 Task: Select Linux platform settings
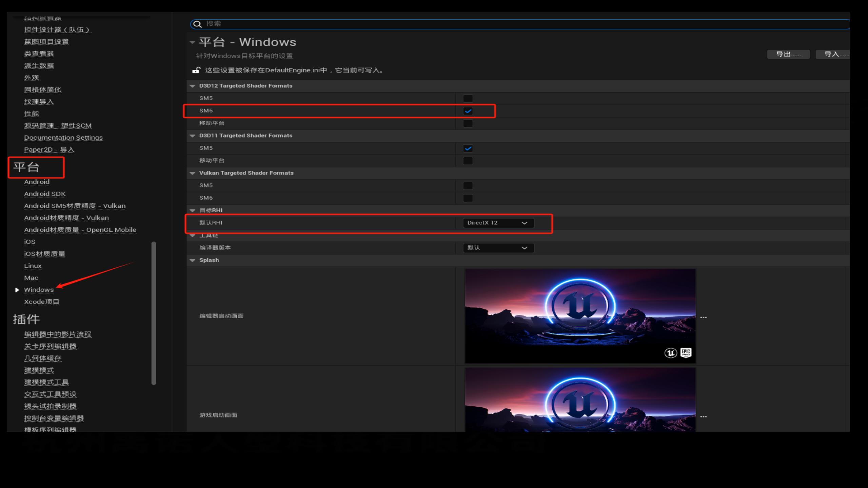point(33,266)
